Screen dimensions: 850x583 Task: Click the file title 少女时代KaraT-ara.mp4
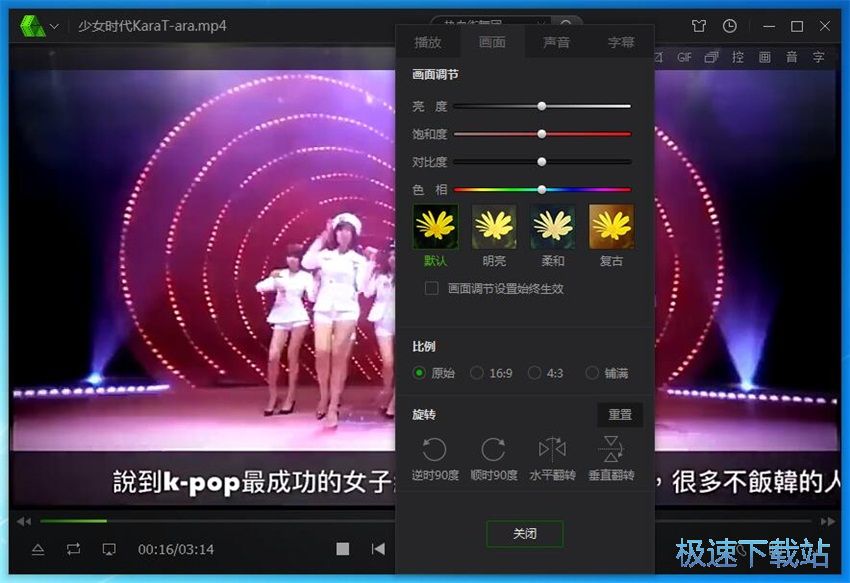click(152, 26)
